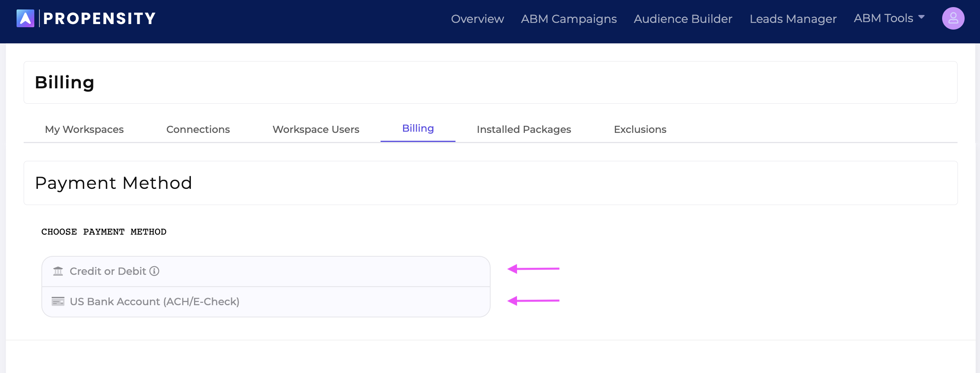The width and height of the screenshot is (980, 373).
Task: Switch to the My Workspaces tab
Action: tap(84, 129)
